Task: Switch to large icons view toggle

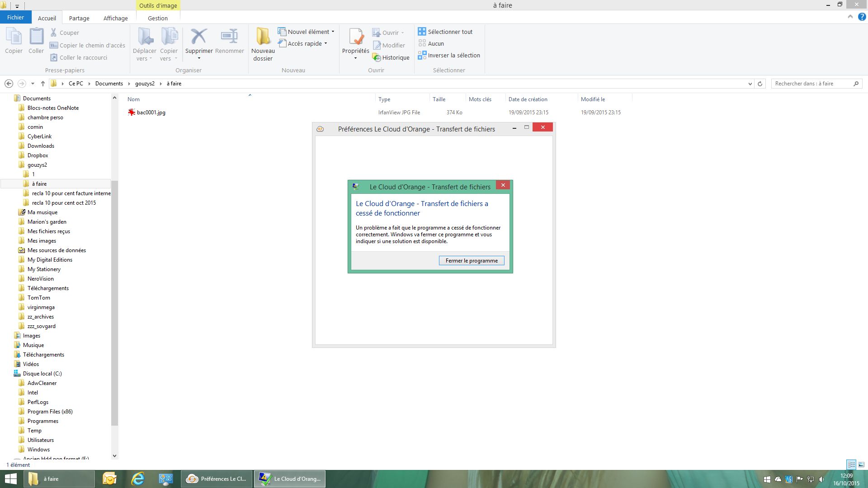Action: tap(861, 465)
